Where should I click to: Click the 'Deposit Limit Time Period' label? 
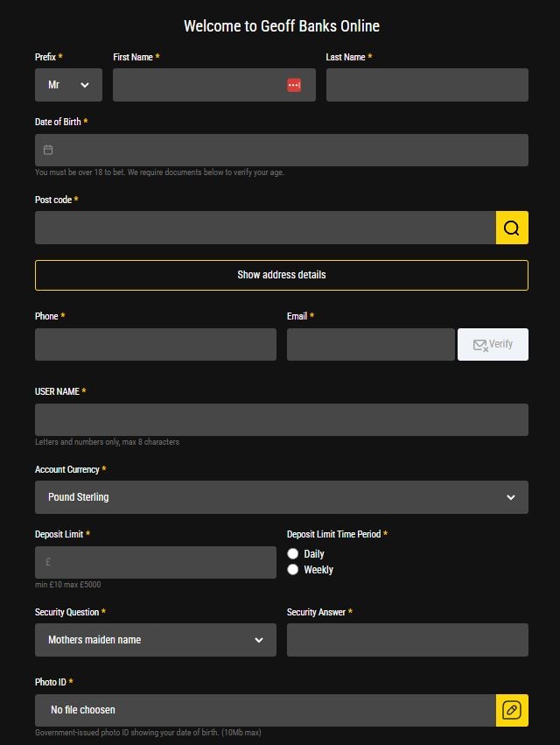[334, 534]
